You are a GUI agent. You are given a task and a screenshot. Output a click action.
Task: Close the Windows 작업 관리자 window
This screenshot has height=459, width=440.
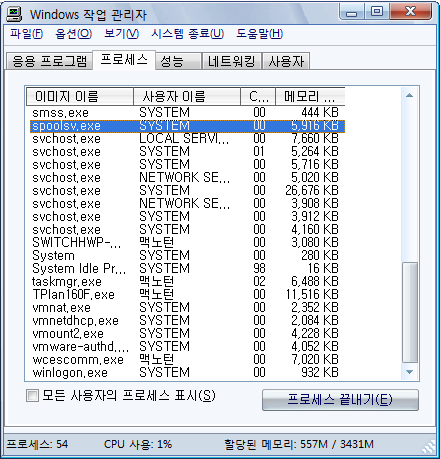click(411, 12)
